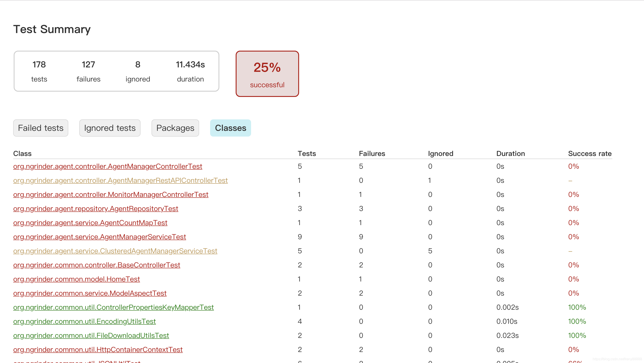This screenshot has height=363, width=644.
Task: Open AgentManagerControllerTest class link
Action: [x=107, y=166]
